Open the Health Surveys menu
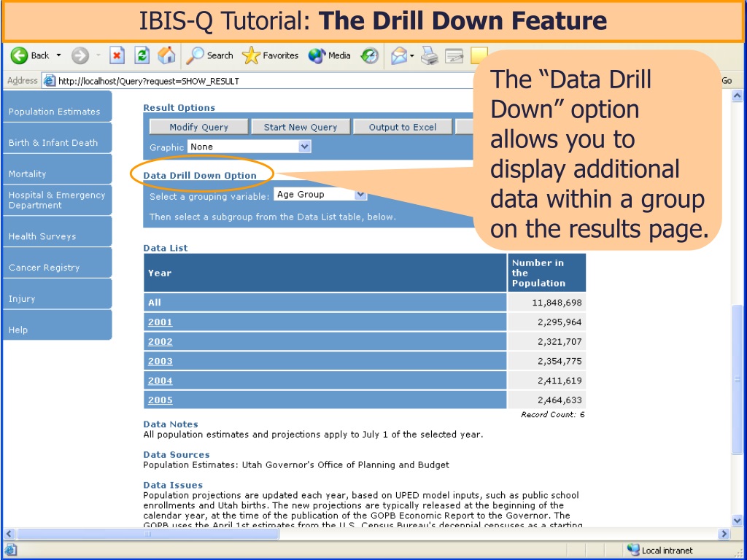747x560 pixels. (x=57, y=231)
